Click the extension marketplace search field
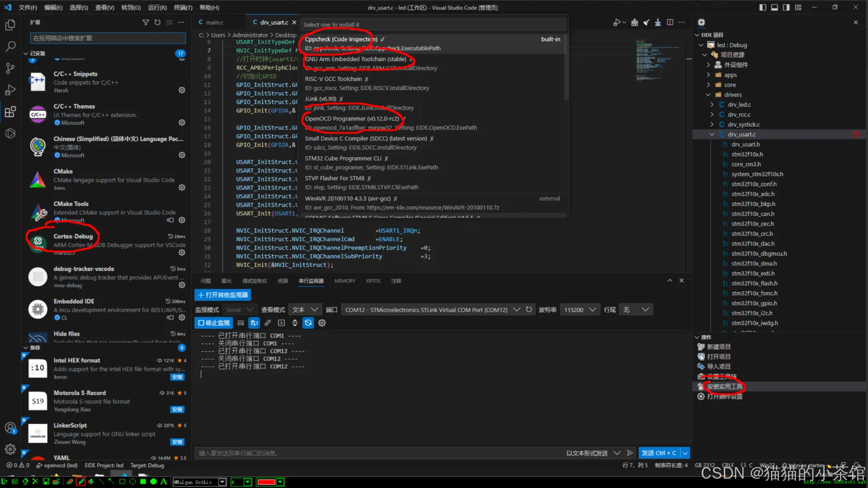Image resolution: width=868 pixels, height=488 pixels. [x=108, y=38]
